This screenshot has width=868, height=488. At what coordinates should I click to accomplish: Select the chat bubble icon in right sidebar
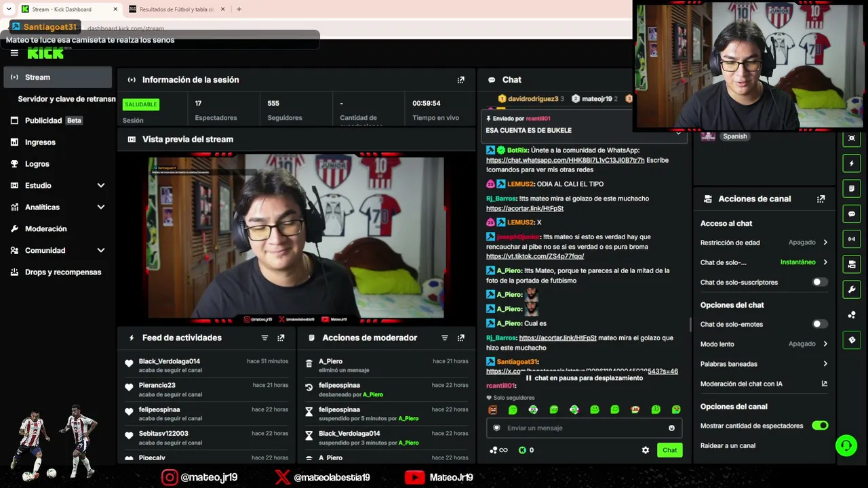(x=852, y=214)
